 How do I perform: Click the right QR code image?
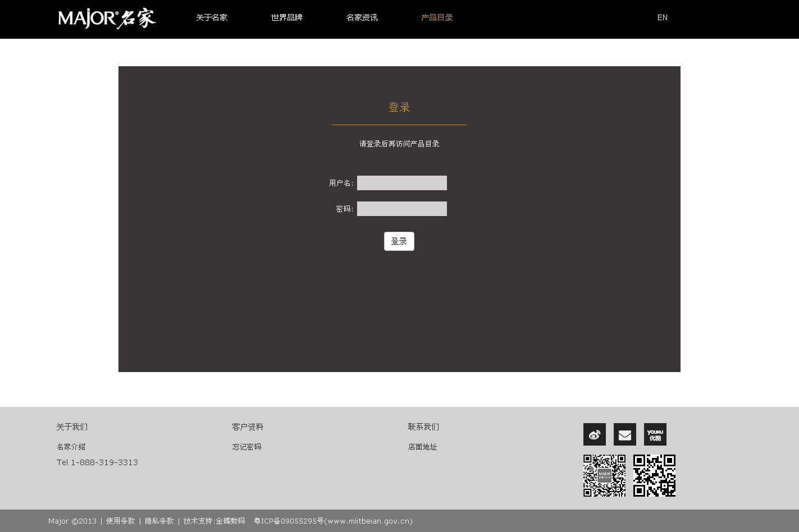tap(654, 475)
